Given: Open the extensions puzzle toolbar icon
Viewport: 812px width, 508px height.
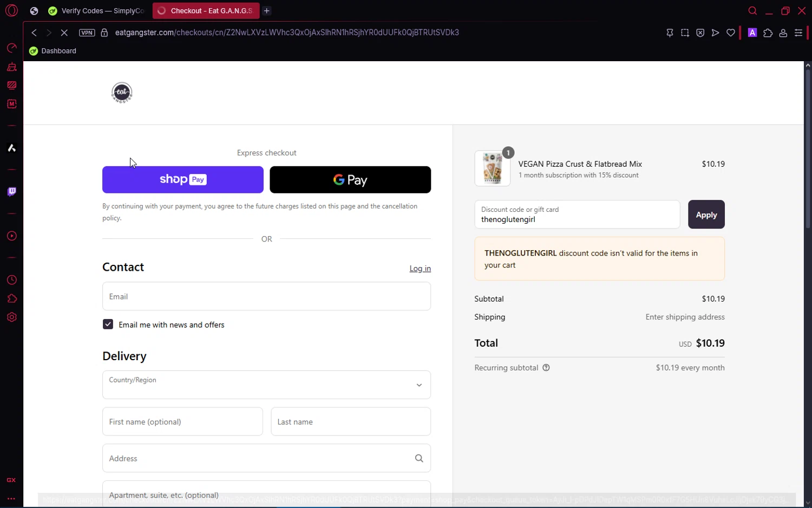Looking at the screenshot, I should coord(768,32).
